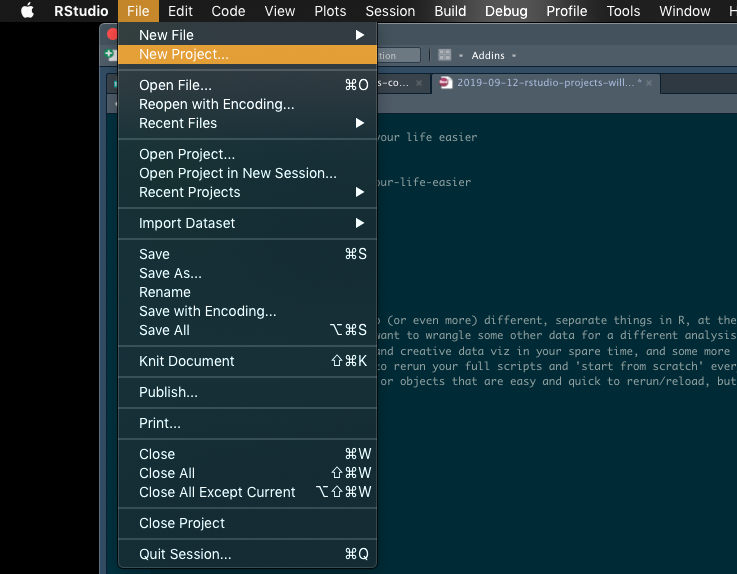Select Knit Document
The image size is (737, 574).
pyautogui.click(x=247, y=361)
